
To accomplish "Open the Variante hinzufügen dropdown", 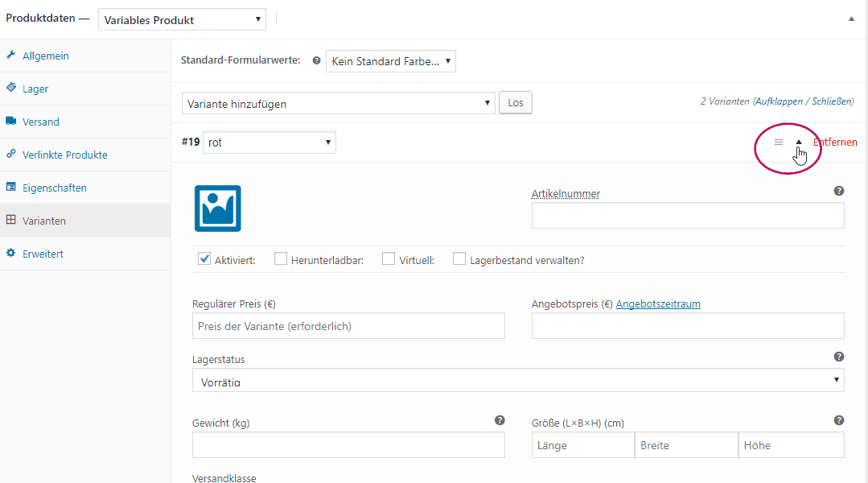I will (x=338, y=104).
